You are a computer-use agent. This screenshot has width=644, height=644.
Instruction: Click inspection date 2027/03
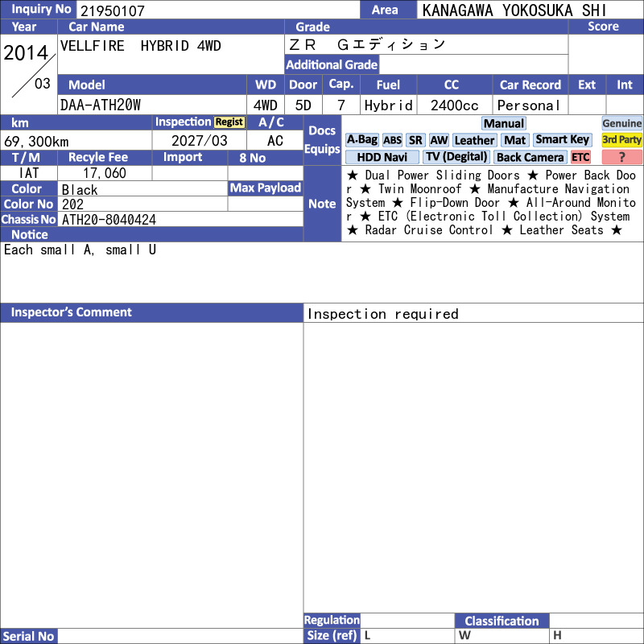coord(199,140)
